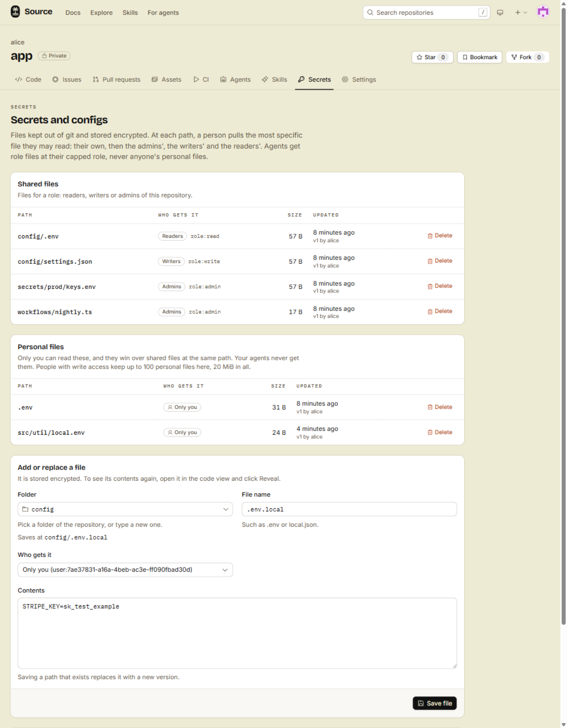
Task: Go to the Pull requests tab
Action: pyautogui.click(x=117, y=80)
